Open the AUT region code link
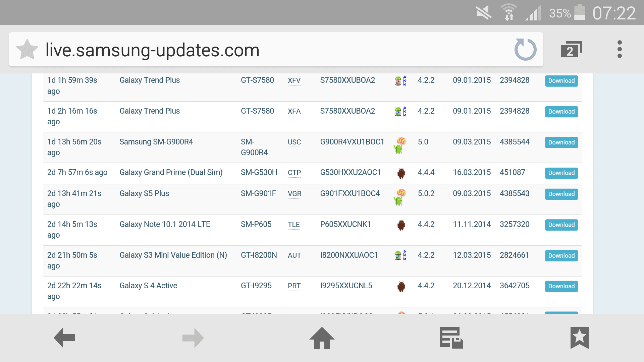This screenshot has width=644, height=362. click(294, 255)
